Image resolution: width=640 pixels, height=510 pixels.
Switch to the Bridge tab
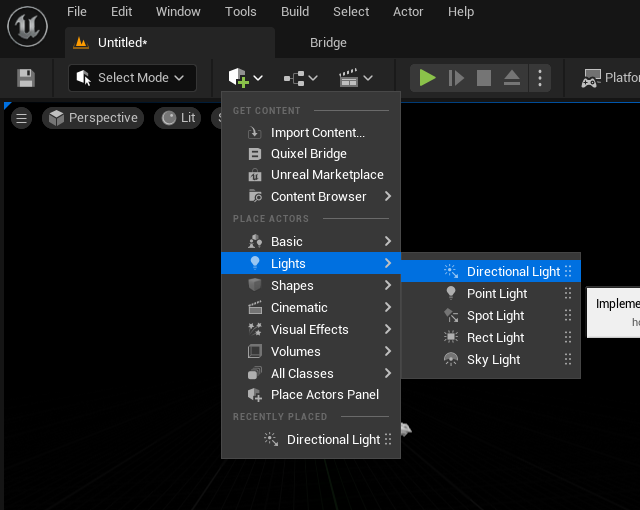click(328, 43)
